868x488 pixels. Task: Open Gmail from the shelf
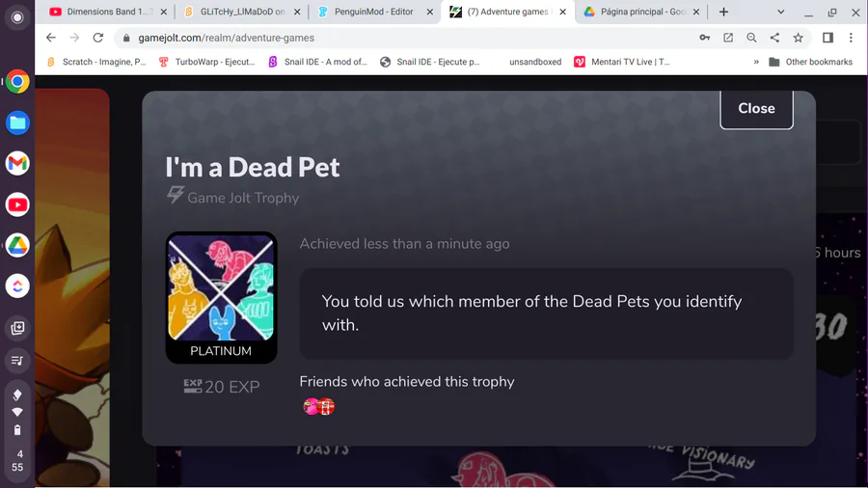coord(17,164)
